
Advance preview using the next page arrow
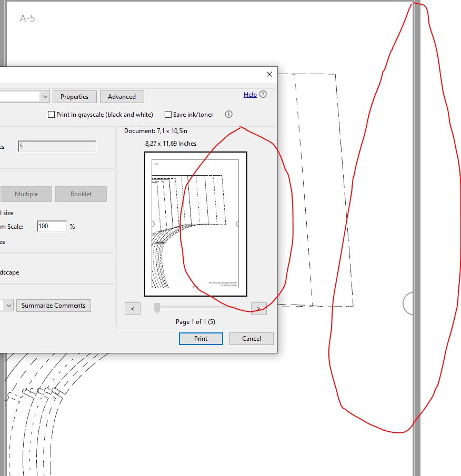point(258,309)
